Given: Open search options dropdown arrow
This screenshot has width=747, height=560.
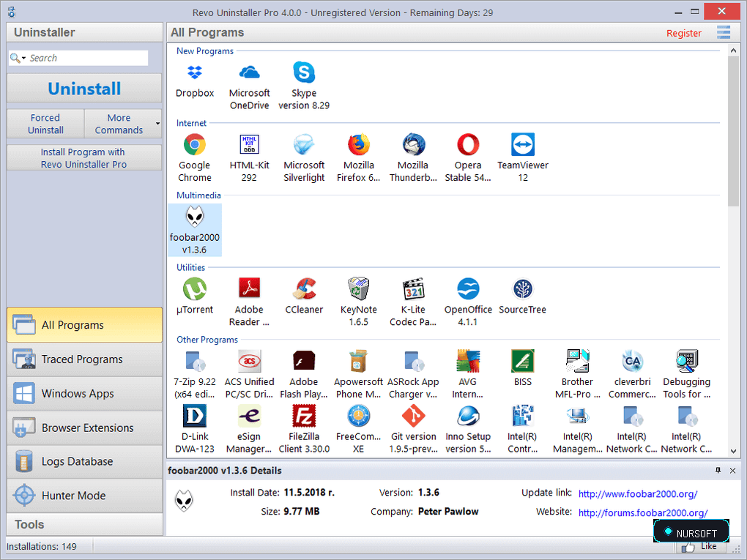Looking at the screenshot, I should pyautogui.click(x=24, y=58).
